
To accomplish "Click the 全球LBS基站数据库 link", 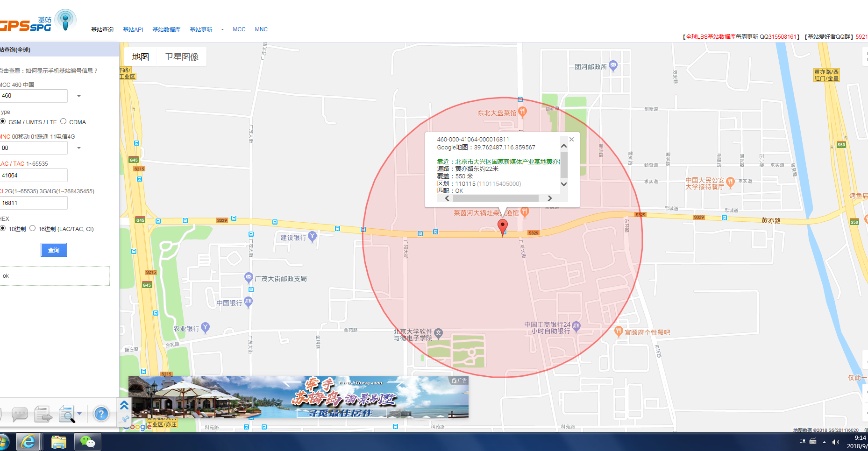I will 711,37.
